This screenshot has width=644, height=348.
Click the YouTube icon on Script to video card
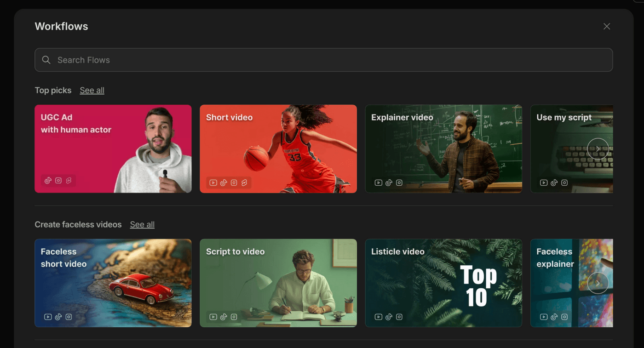click(213, 317)
